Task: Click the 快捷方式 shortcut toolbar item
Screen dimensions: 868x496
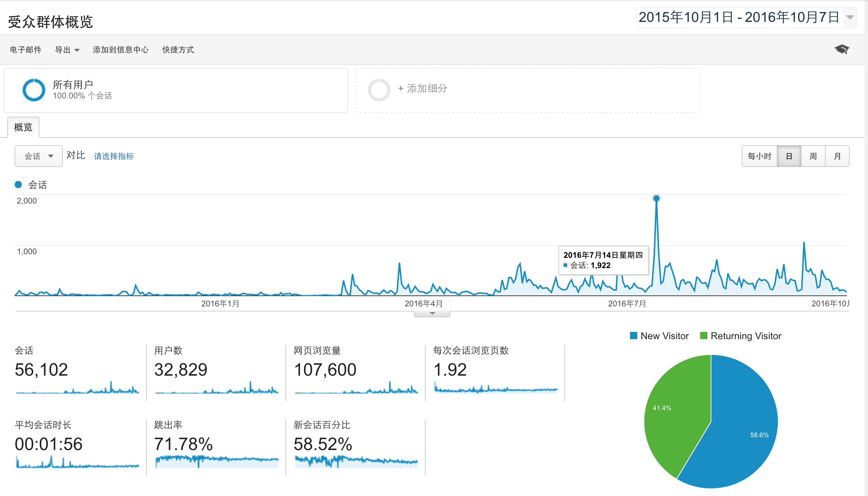Action: [x=178, y=50]
